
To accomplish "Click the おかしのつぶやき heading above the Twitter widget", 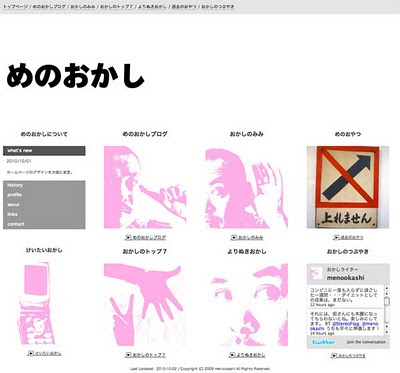I will pyautogui.click(x=348, y=252).
